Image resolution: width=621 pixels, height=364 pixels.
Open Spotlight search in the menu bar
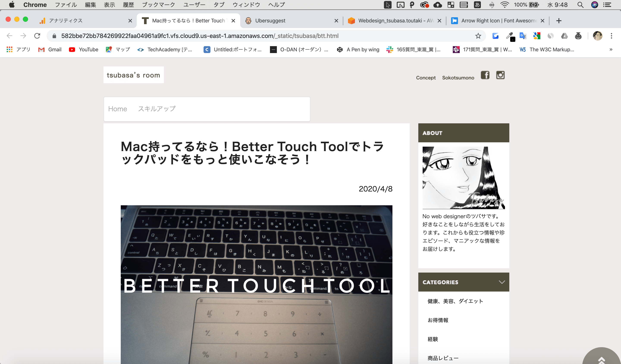point(580,5)
